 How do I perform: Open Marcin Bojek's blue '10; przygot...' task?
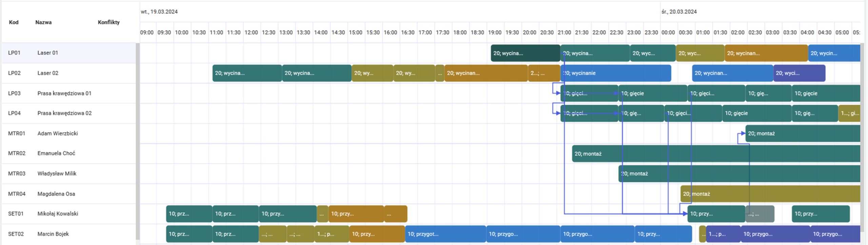pos(446,234)
